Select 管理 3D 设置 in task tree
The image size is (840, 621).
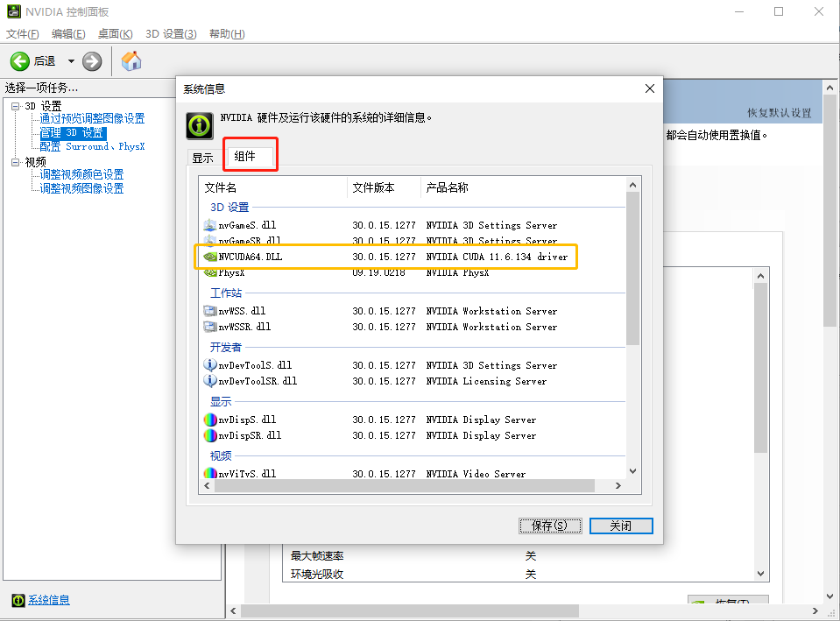(x=72, y=132)
